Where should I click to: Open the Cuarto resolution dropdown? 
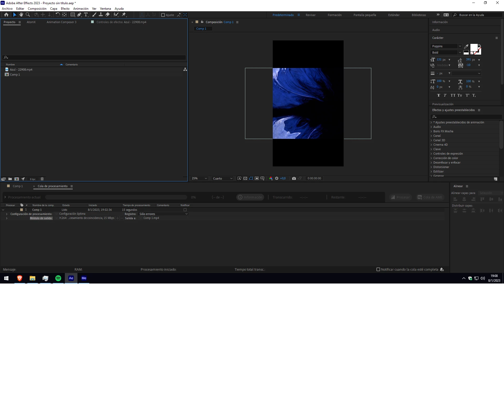(x=223, y=178)
